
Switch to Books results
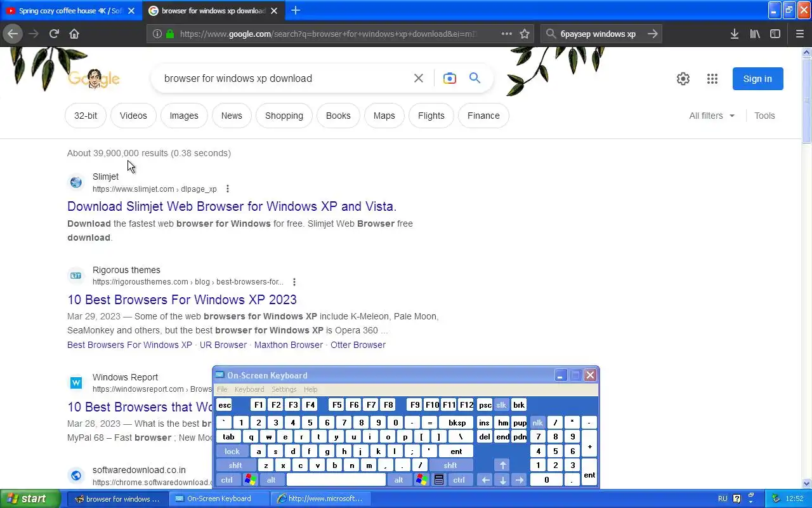tap(338, 116)
